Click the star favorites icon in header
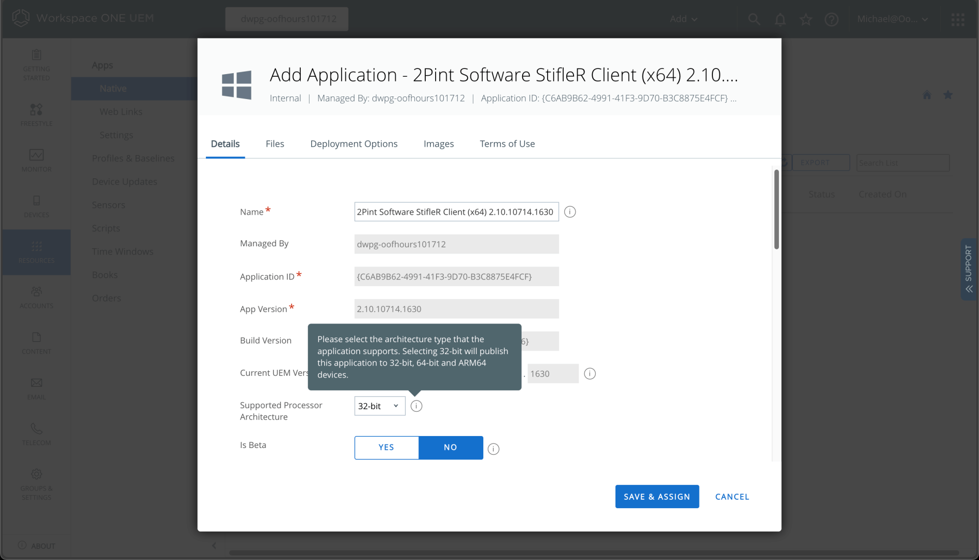Screen dimensions: 979x560 click(x=806, y=19)
